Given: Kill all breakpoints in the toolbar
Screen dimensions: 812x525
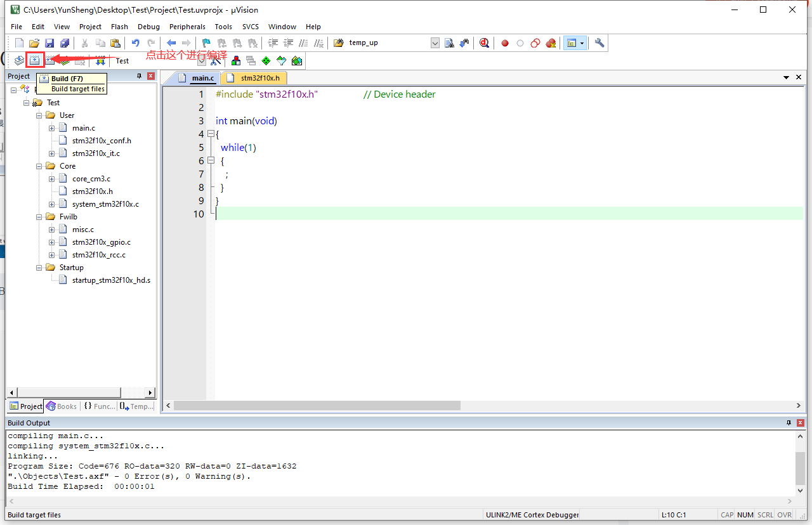Looking at the screenshot, I should pos(551,43).
